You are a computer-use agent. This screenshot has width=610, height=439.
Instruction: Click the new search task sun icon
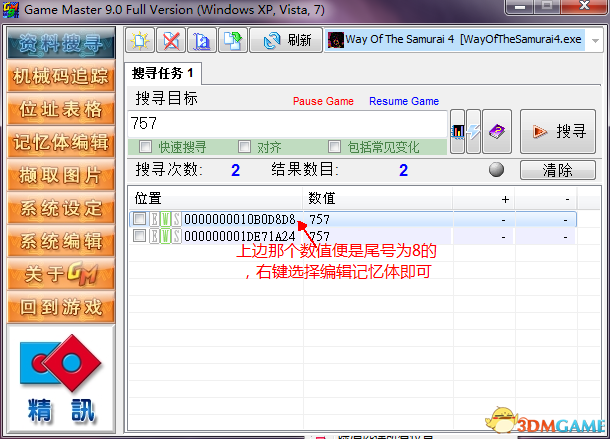point(140,40)
